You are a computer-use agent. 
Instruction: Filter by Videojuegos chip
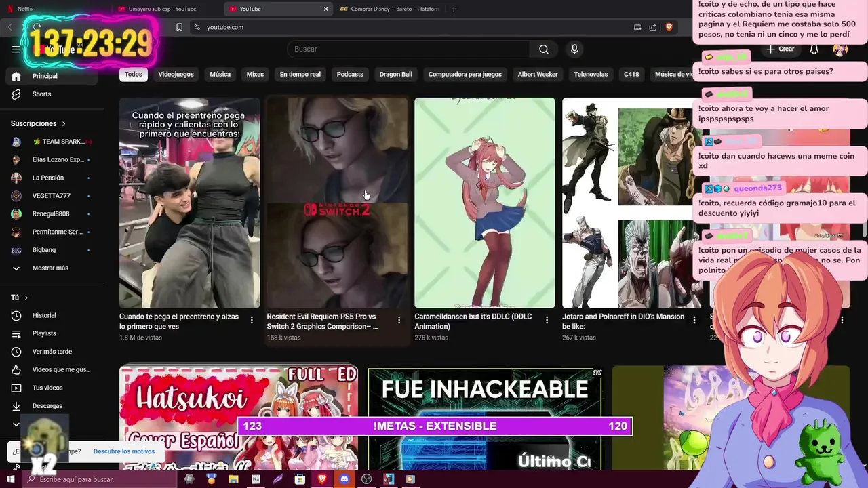point(176,75)
